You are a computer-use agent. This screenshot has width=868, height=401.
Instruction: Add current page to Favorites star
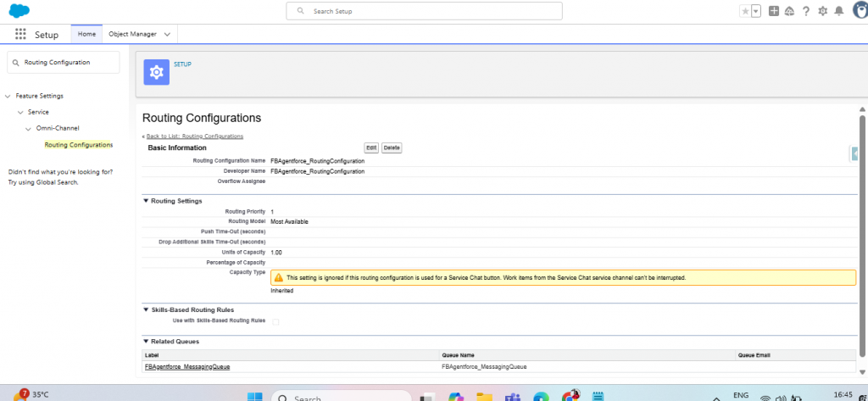coord(745,11)
